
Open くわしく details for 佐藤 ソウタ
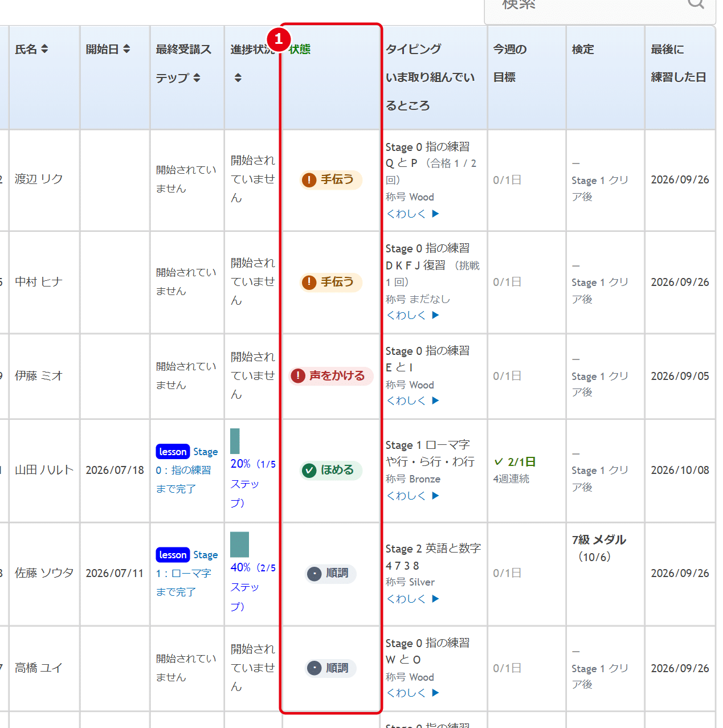[412, 599]
